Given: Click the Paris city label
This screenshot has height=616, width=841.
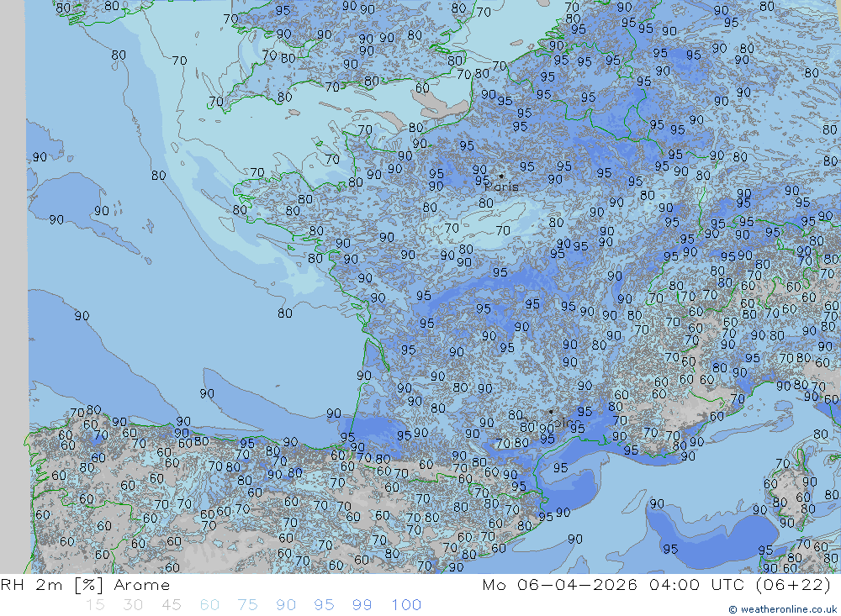Looking at the screenshot, I should (x=502, y=187).
